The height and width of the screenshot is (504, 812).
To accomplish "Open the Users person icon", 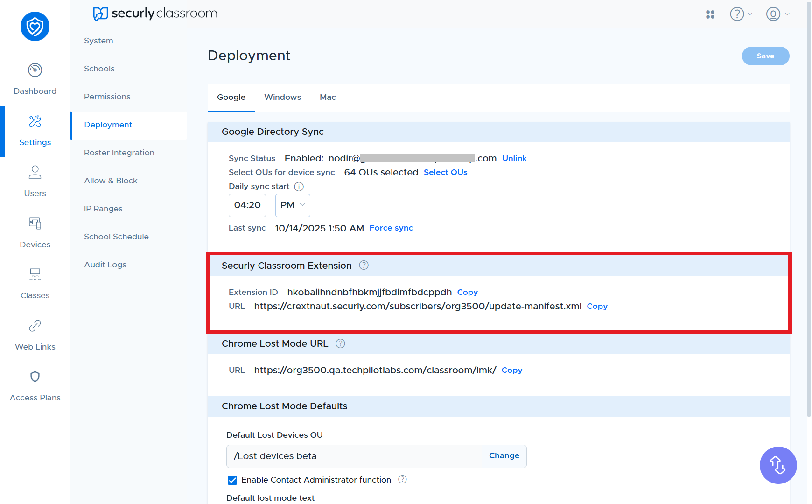I will [x=35, y=172].
